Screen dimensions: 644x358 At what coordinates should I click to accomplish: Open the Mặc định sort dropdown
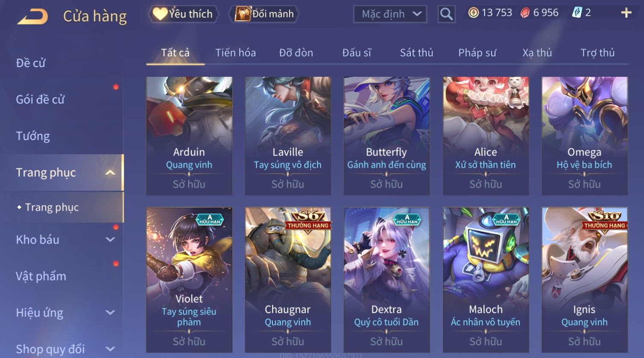[x=390, y=15]
